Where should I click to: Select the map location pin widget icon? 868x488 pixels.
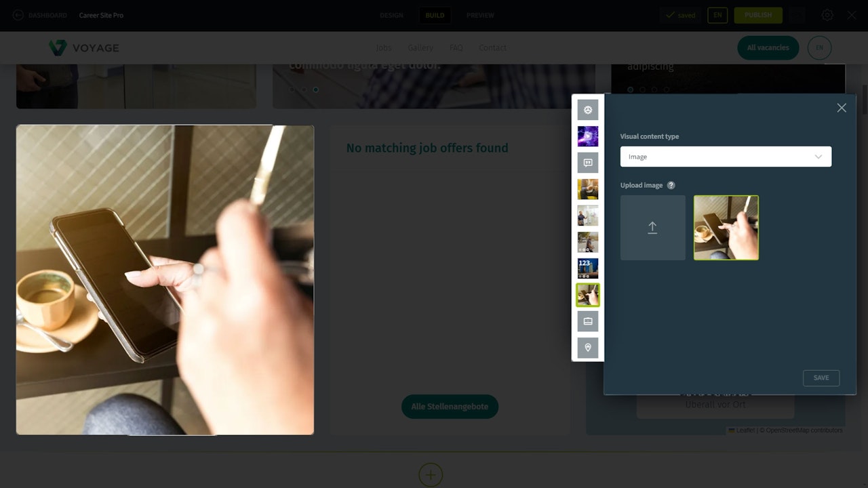[588, 348]
